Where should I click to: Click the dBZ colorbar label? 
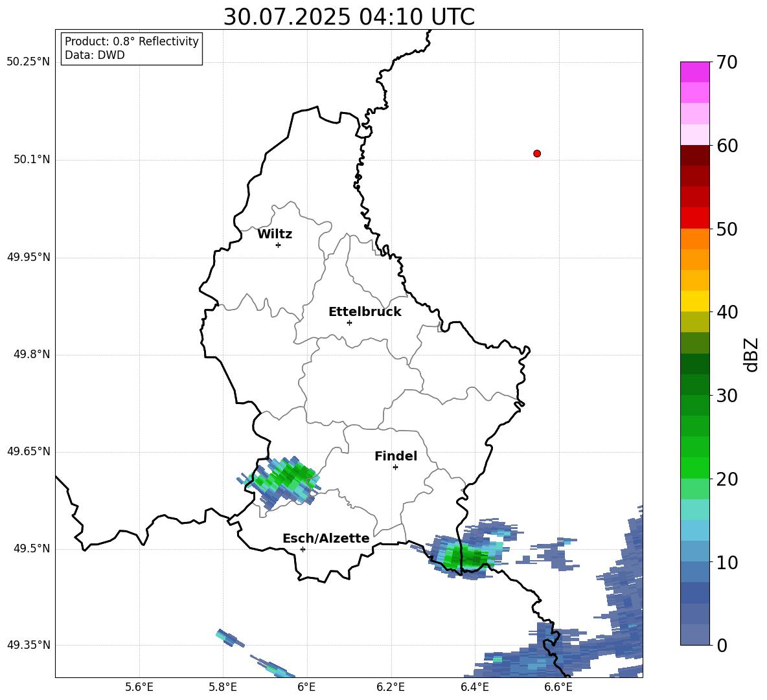tap(751, 354)
